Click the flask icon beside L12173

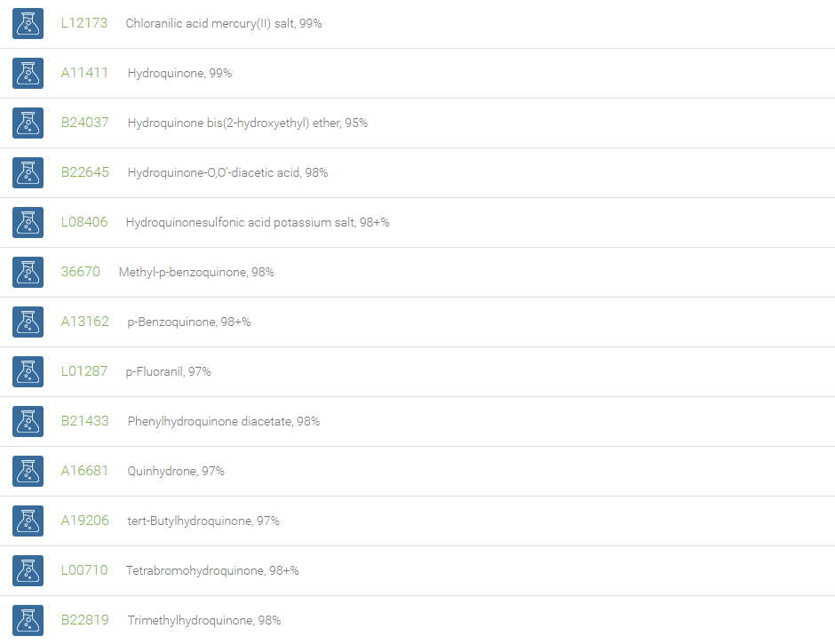pos(28,23)
